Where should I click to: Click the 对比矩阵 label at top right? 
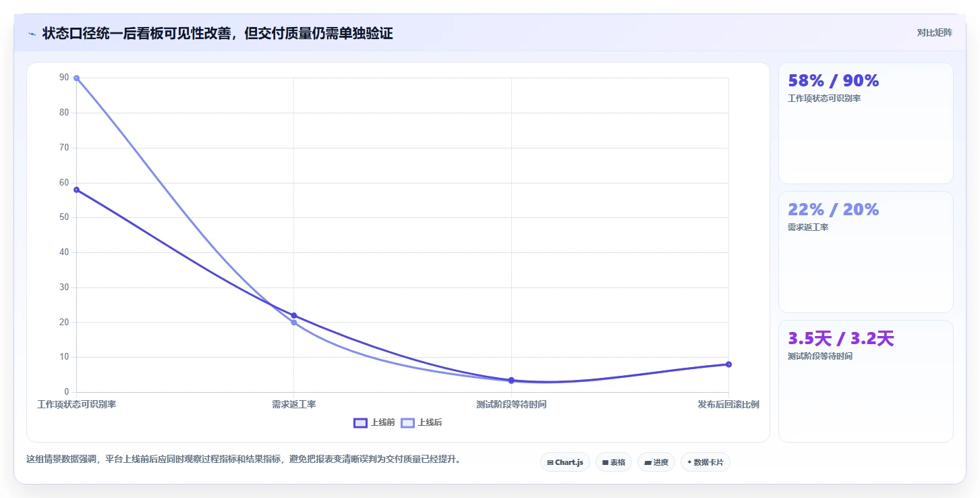[934, 32]
